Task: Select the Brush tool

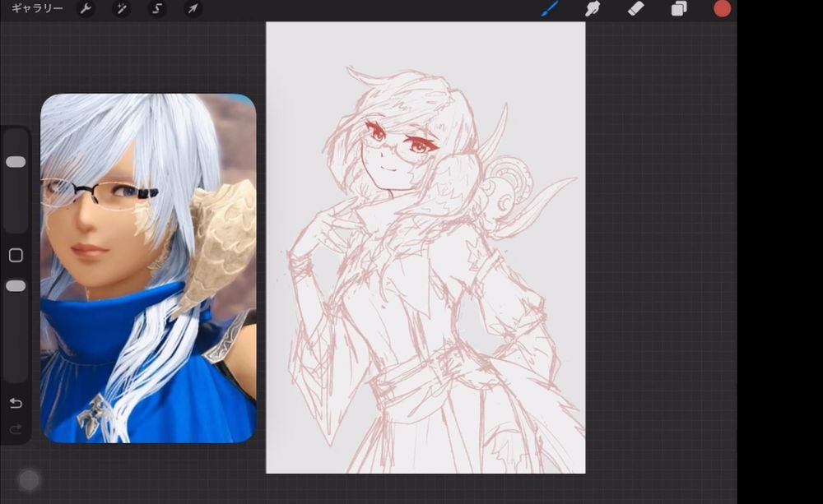Action: 550,8
